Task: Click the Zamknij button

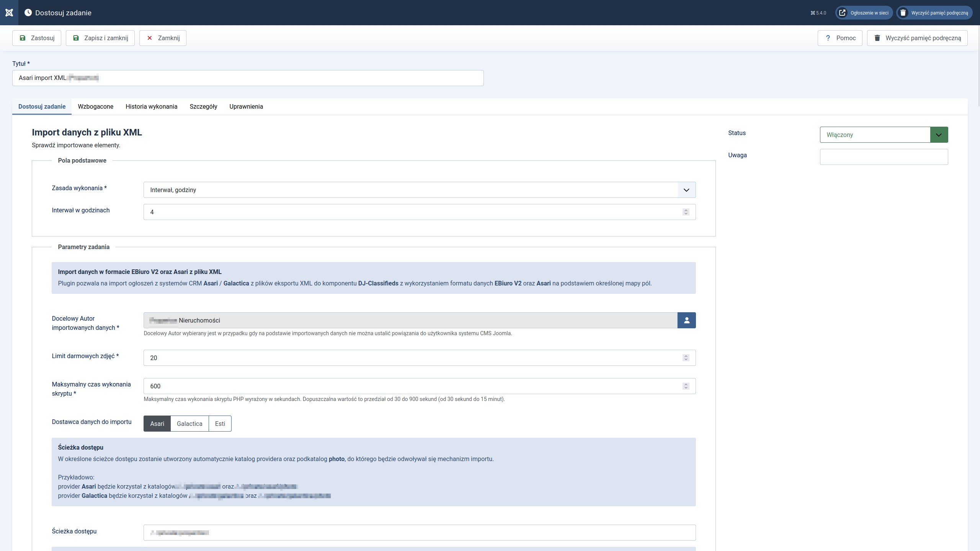Action: pyautogui.click(x=163, y=38)
